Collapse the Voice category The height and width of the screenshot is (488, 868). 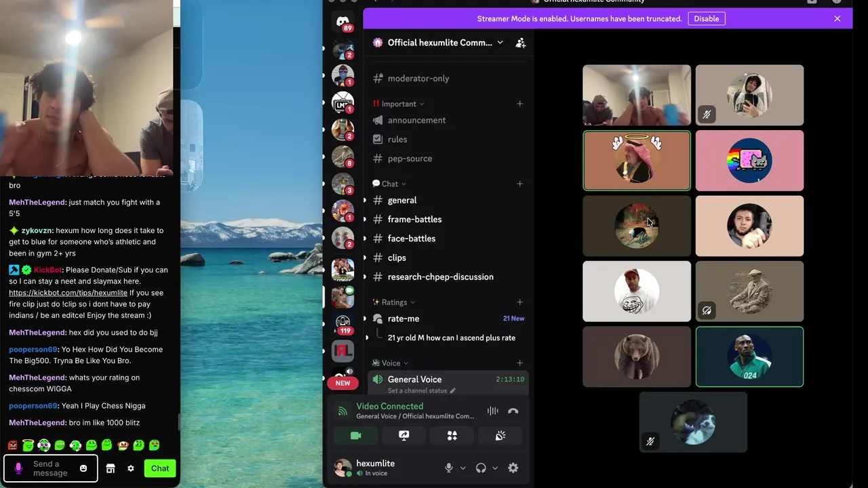391,363
